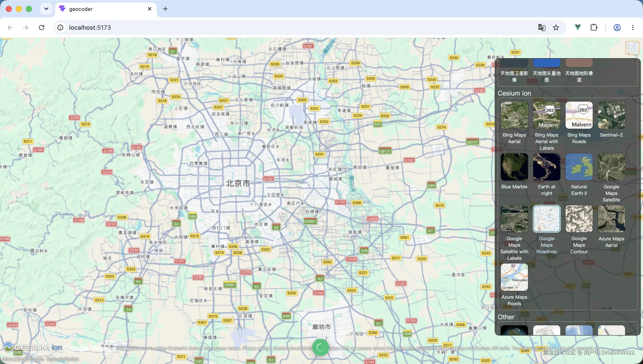Switch to Azure Maps Aerial

coord(611,227)
